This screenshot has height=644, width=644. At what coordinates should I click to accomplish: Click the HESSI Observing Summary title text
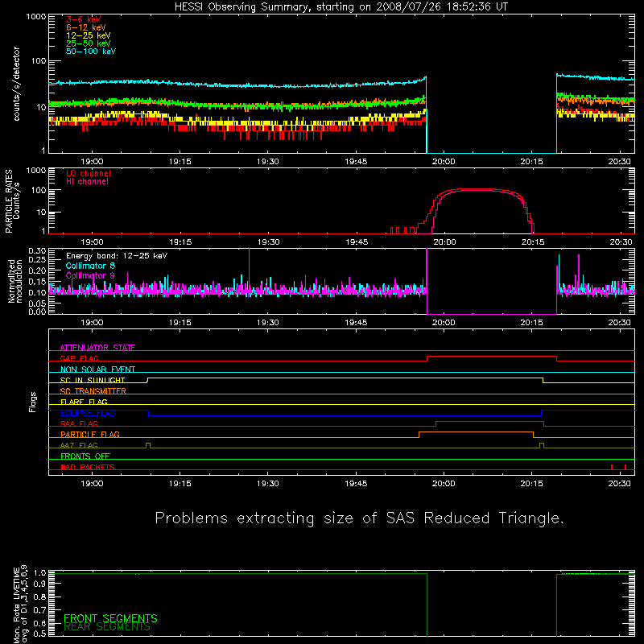coord(341,7)
